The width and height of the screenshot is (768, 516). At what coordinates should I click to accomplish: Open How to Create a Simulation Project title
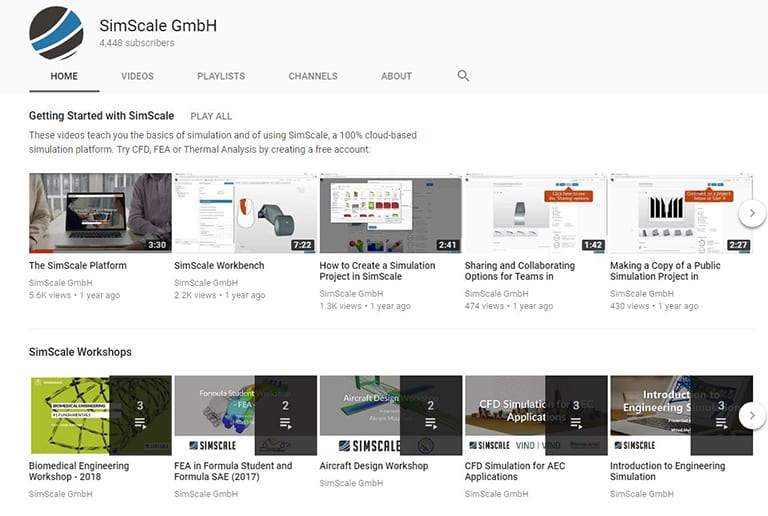click(x=377, y=271)
